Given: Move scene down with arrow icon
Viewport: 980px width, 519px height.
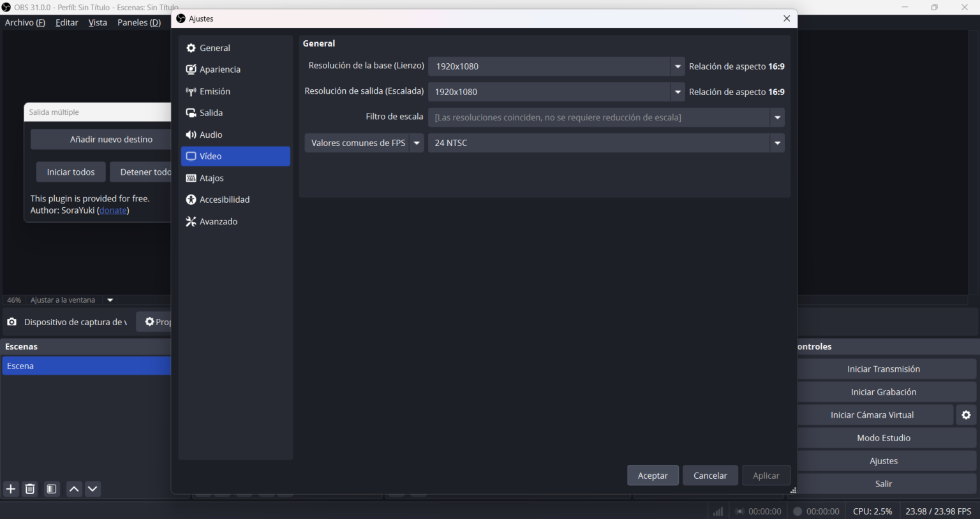Looking at the screenshot, I should click(93, 489).
